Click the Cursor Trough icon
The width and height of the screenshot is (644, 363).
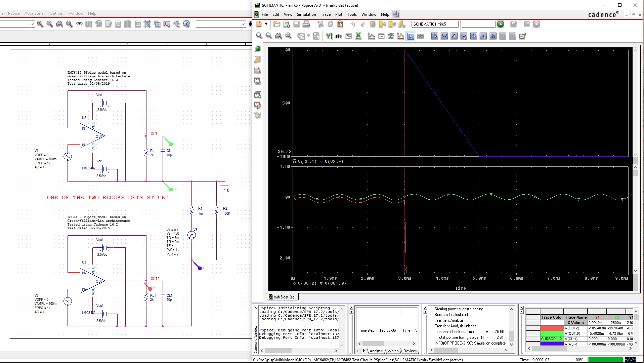[444, 36]
